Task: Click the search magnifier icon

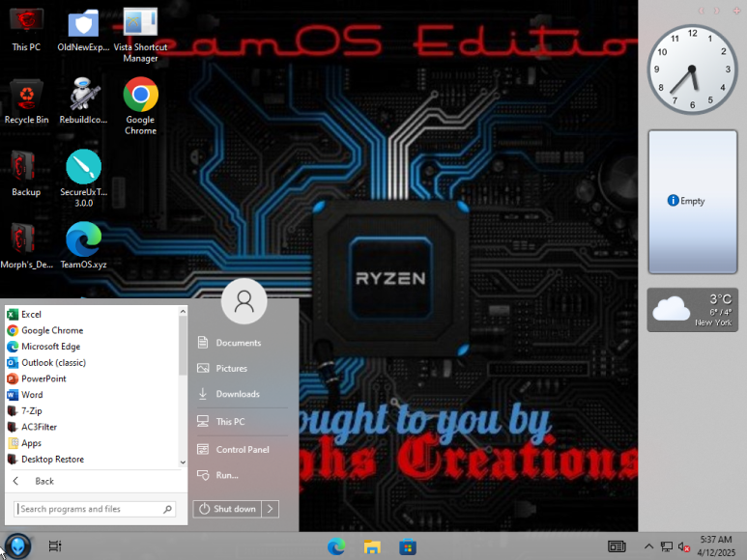Action: point(168,509)
